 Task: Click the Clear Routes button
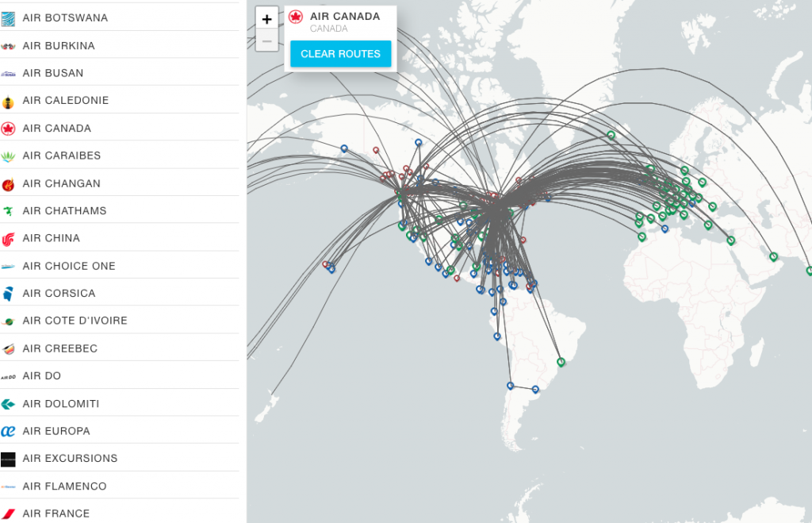340,54
